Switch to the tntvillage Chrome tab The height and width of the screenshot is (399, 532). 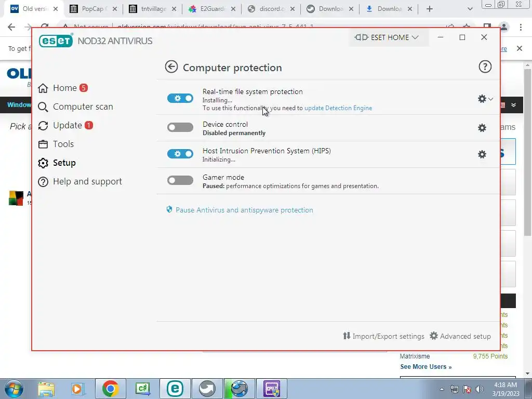(x=153, y=9)
